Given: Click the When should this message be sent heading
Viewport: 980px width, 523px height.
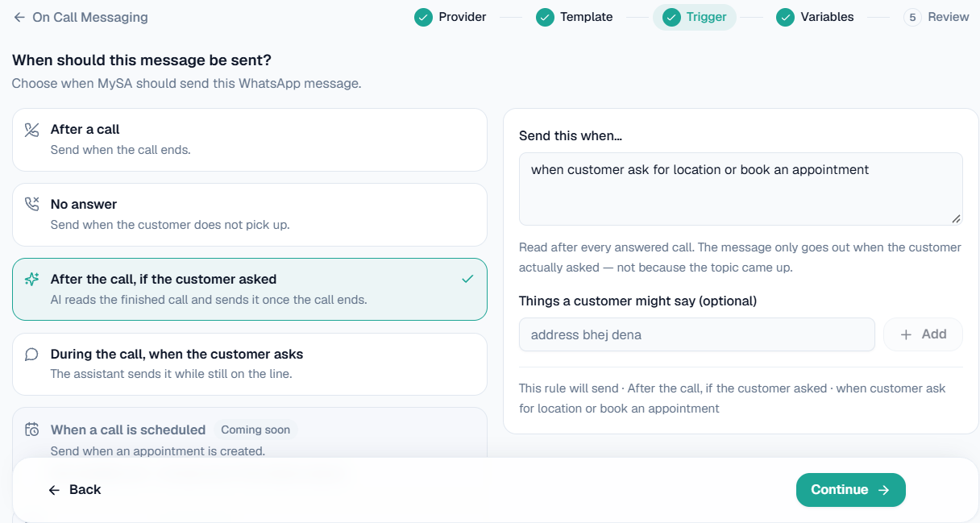Looking at the screenshot, I should pos(142,60).
